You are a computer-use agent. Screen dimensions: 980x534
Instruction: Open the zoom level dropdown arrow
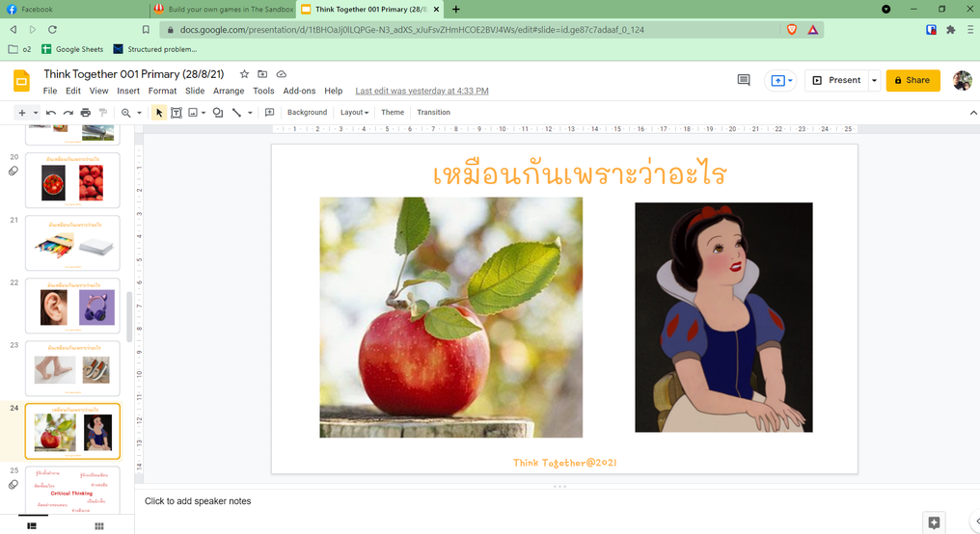coord(139,113)
